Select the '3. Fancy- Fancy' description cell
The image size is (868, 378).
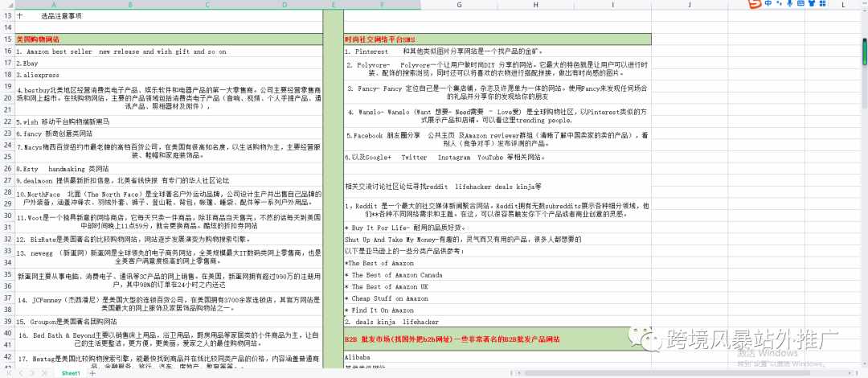(497, 92)
